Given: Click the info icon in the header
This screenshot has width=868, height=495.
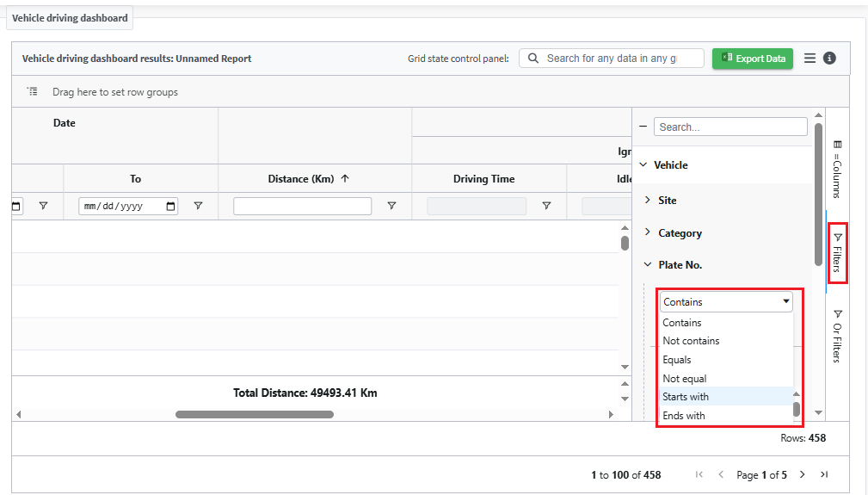Looking at the screenshot, I should coord(829,59).
